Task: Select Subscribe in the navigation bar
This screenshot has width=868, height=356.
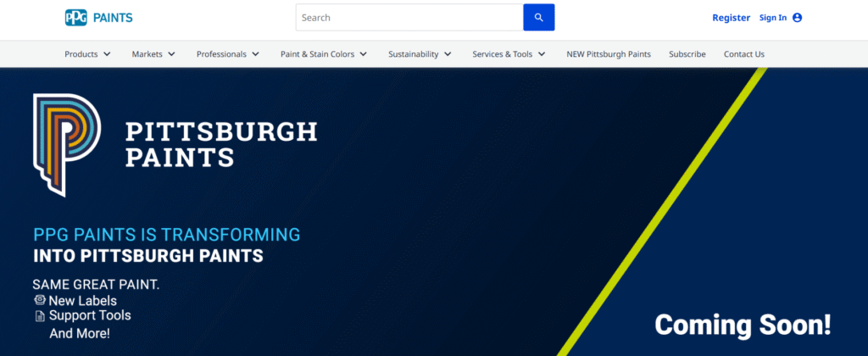Action: pyautogui.click(x=687, y=54)
